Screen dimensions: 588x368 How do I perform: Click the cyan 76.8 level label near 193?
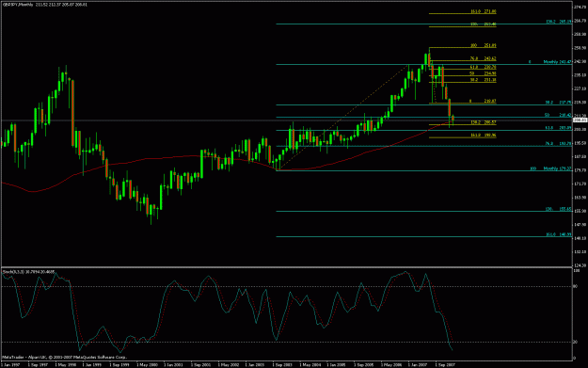click(x=559, y=144)
